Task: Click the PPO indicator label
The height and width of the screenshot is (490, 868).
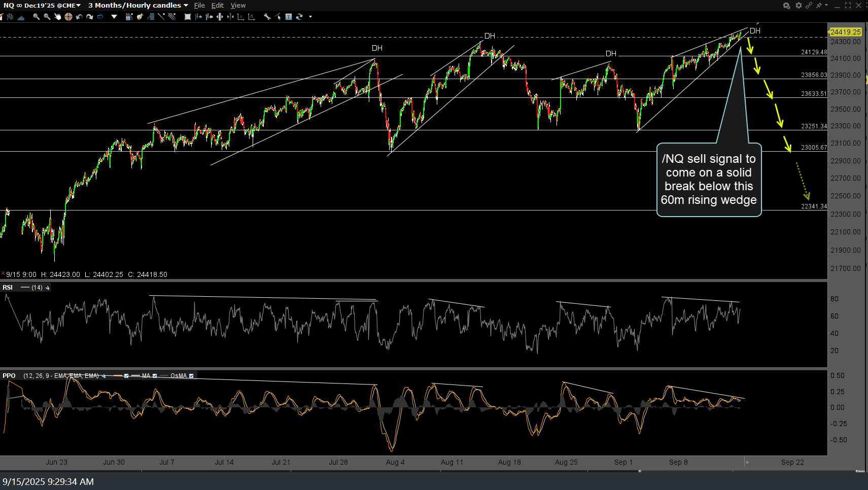Action: [x=9, y=376]
